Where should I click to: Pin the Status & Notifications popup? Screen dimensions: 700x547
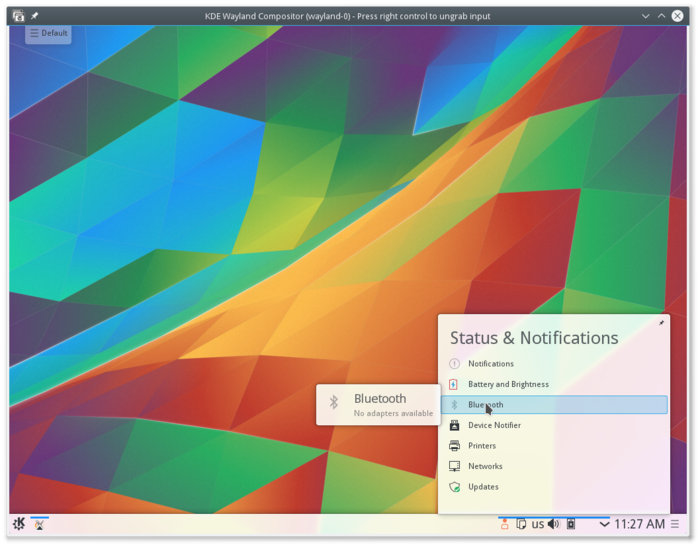662,322
